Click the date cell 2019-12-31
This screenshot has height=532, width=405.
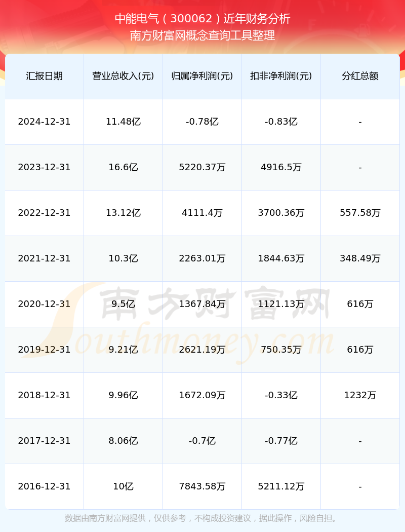[x=45, y=350]
